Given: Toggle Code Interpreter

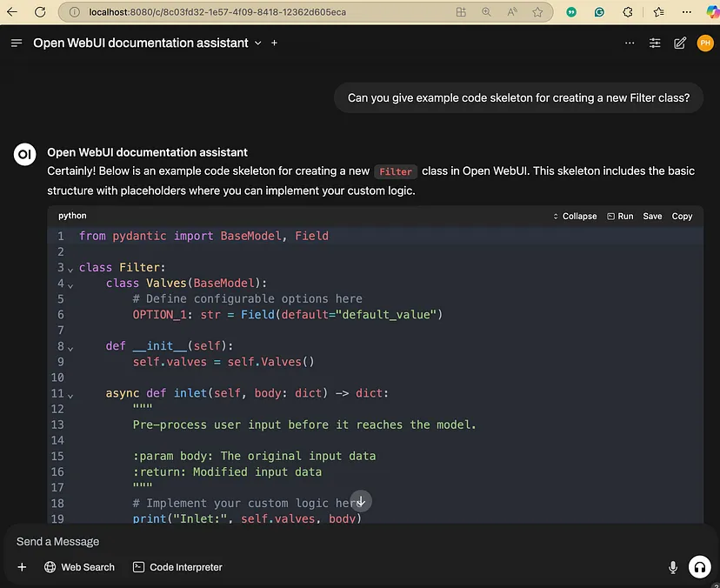Looking at the screenshot, I should [x=177, y=567].
